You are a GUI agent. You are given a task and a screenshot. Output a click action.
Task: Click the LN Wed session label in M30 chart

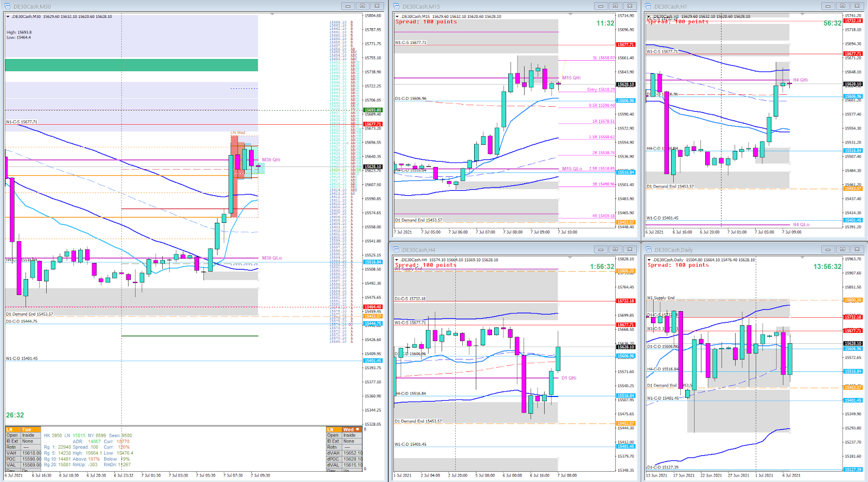point(238,133)
